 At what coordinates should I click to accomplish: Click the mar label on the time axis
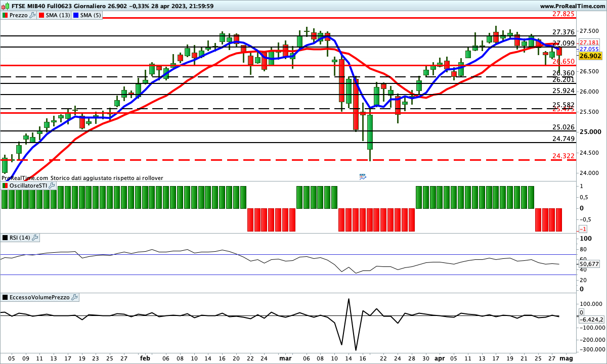pos(285,358)
